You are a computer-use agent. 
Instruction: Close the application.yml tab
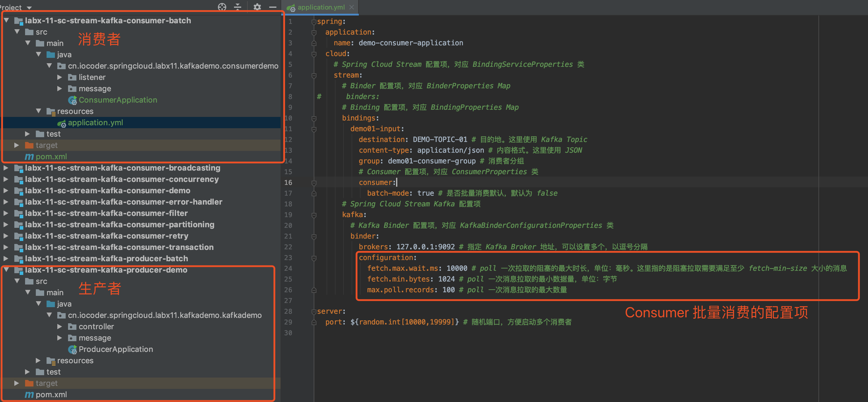[352, 7]
